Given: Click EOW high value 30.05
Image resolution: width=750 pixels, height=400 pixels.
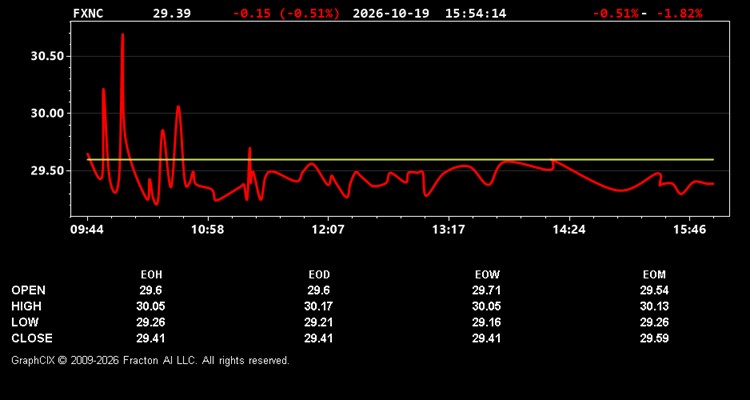Looking at the screenshot, I should pyautogui.click(x=486, y=306).
